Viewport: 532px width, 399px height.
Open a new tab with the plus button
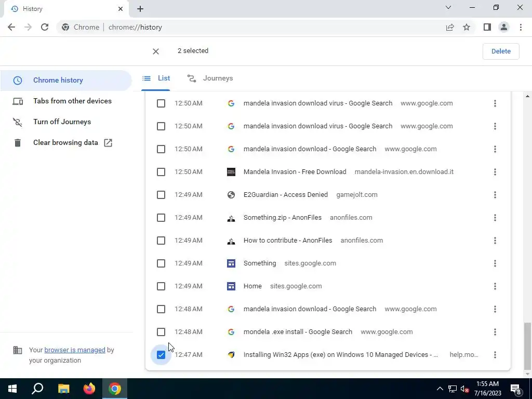(x=140, y=9)
